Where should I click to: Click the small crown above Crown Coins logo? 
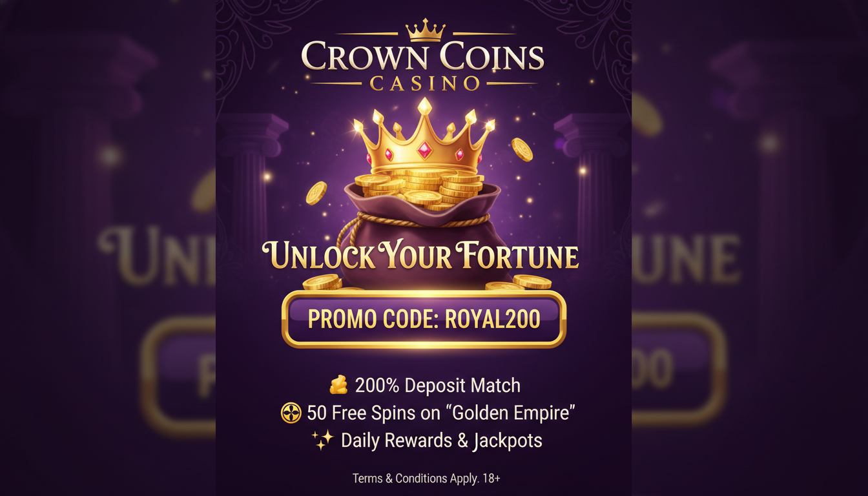tap(425, 29)
